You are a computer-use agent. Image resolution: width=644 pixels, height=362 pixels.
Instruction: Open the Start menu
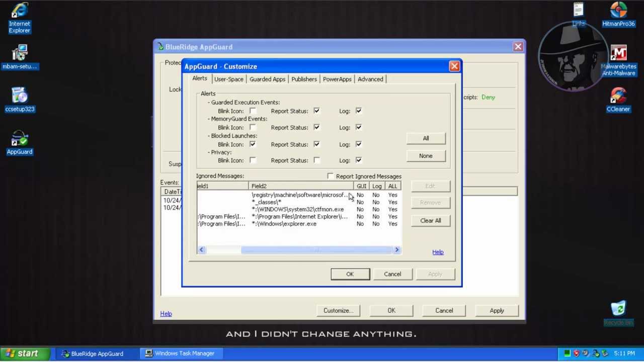pyautogui.click(x=25, y=353)
